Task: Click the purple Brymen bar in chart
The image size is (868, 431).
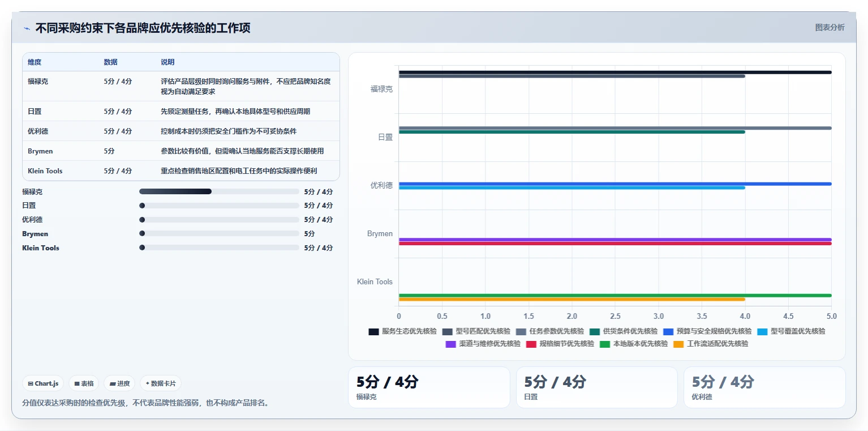Action: point(615,240)
